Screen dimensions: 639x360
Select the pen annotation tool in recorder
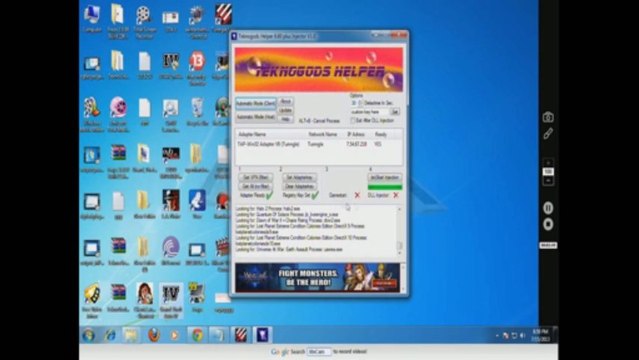click(x=548, y=134)
